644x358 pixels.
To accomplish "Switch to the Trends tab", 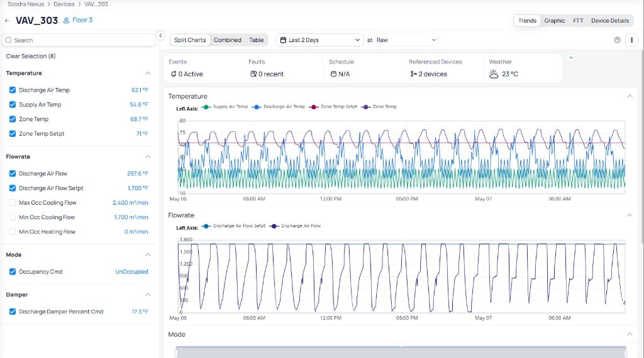I will point(527,21).
